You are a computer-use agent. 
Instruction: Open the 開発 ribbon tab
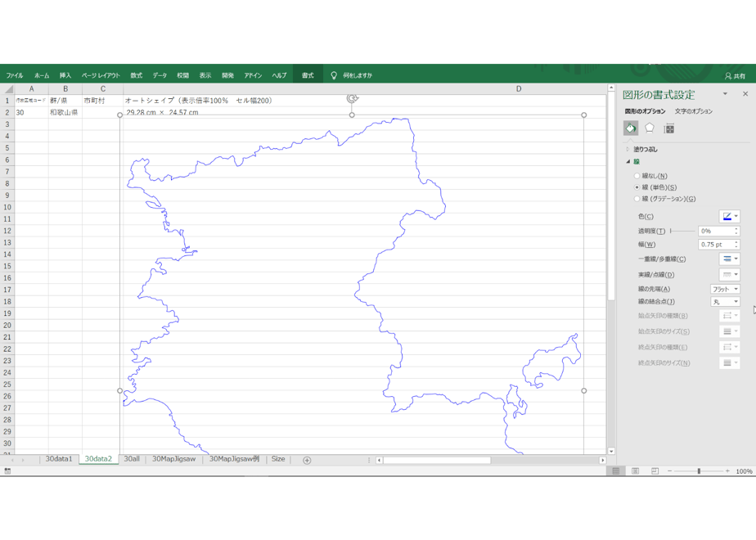(x=227, y=76)
